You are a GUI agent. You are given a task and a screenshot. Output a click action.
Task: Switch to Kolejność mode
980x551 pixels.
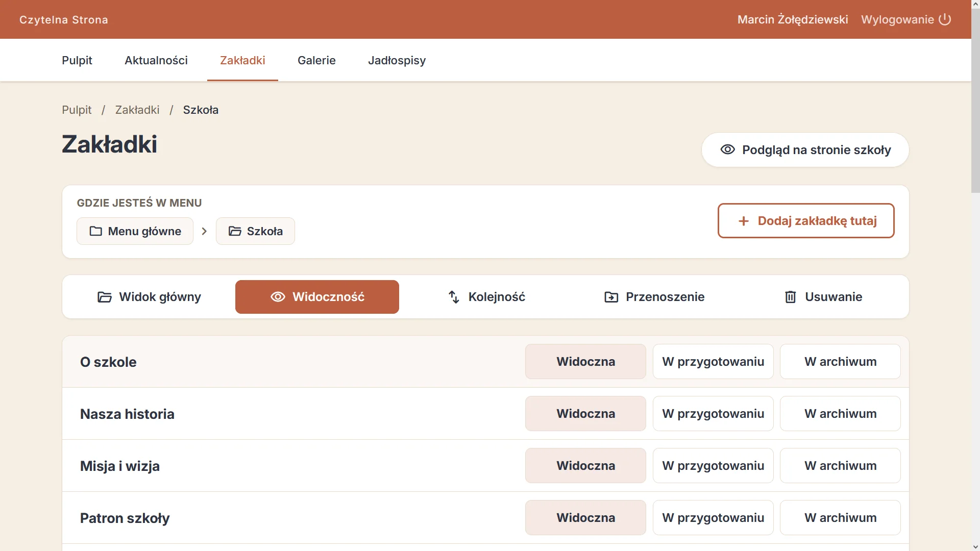click(486, 297)
